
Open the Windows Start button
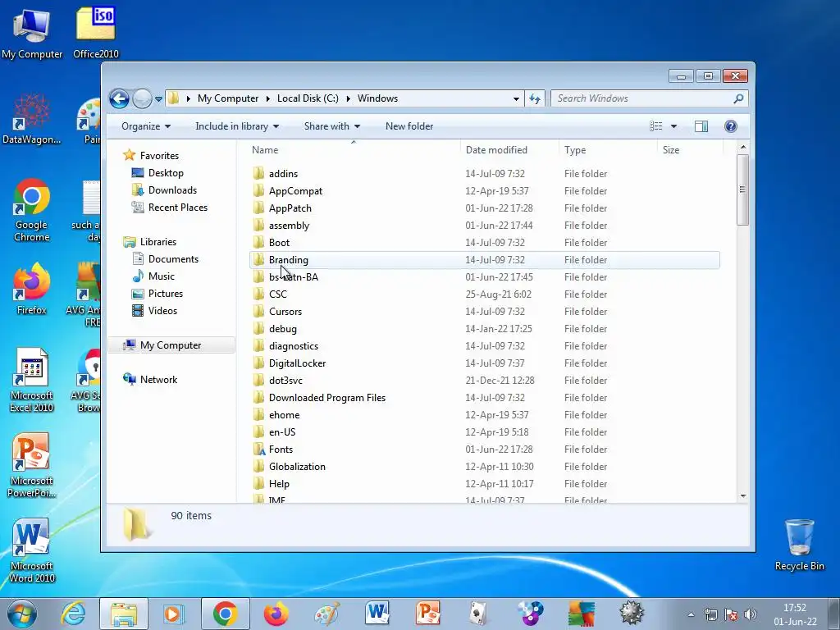22,614
